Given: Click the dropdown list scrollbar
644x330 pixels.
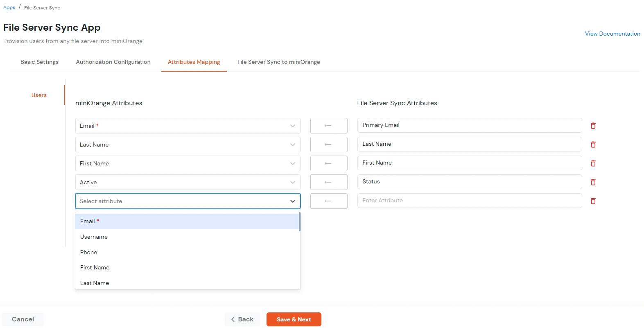Looking at the screenshot, I should coord(300,222).
